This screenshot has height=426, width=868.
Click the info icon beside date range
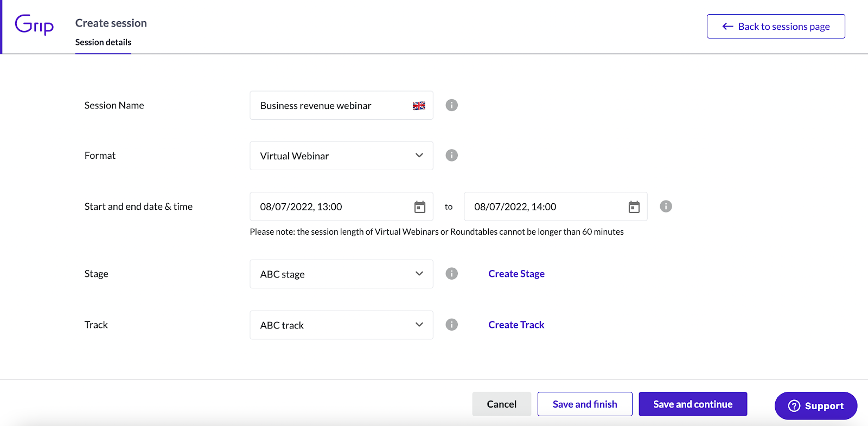point(666,206)
